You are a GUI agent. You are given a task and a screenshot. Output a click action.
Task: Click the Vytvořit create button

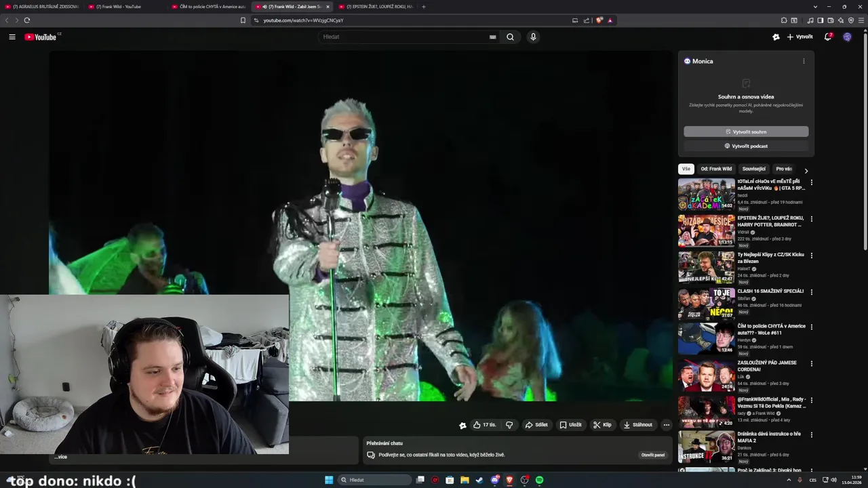point(800,37)
